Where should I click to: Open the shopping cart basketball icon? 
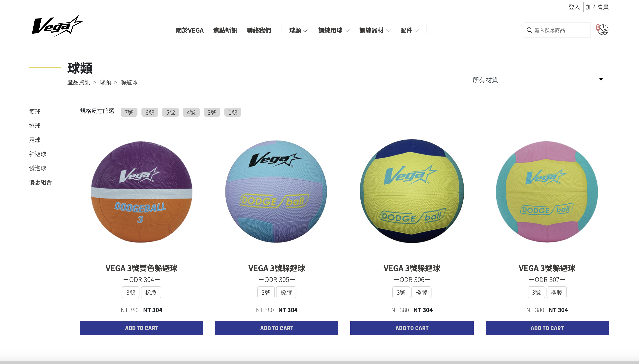pos(602,30)
